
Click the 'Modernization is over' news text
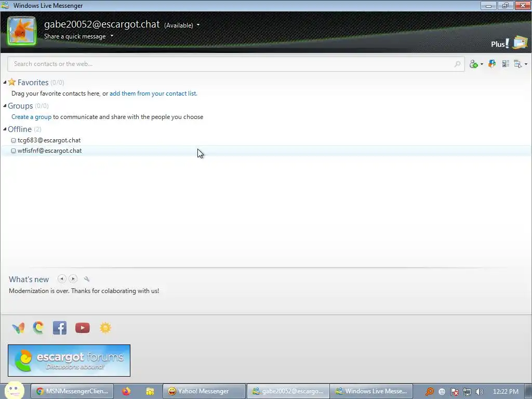pyautogui.click(x=84, y=291)
